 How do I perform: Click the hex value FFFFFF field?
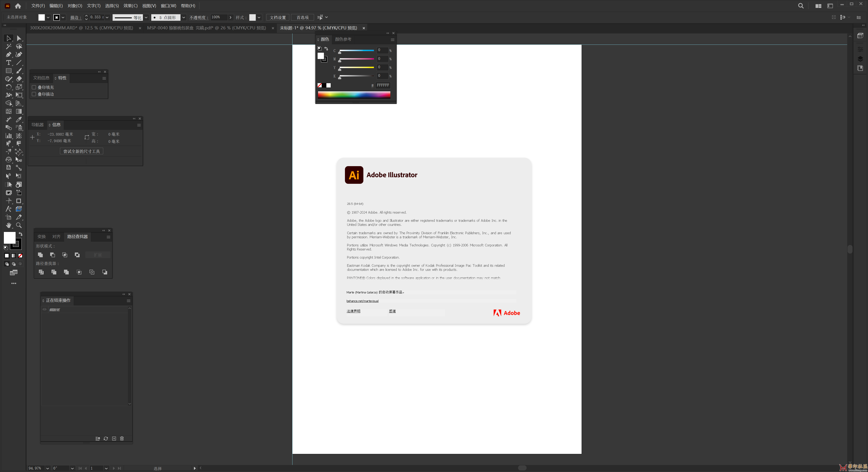(x=383, y=86)
